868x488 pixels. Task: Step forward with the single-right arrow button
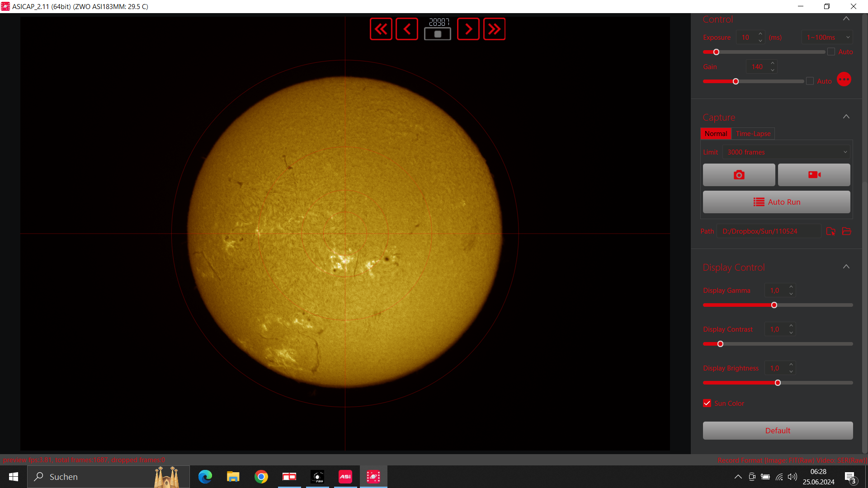coord(468,29)
